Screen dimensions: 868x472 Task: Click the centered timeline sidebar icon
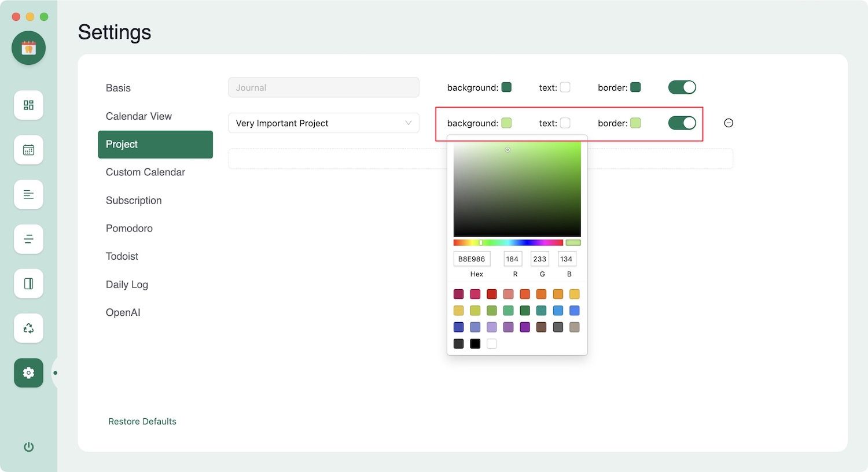coord(28,239)
